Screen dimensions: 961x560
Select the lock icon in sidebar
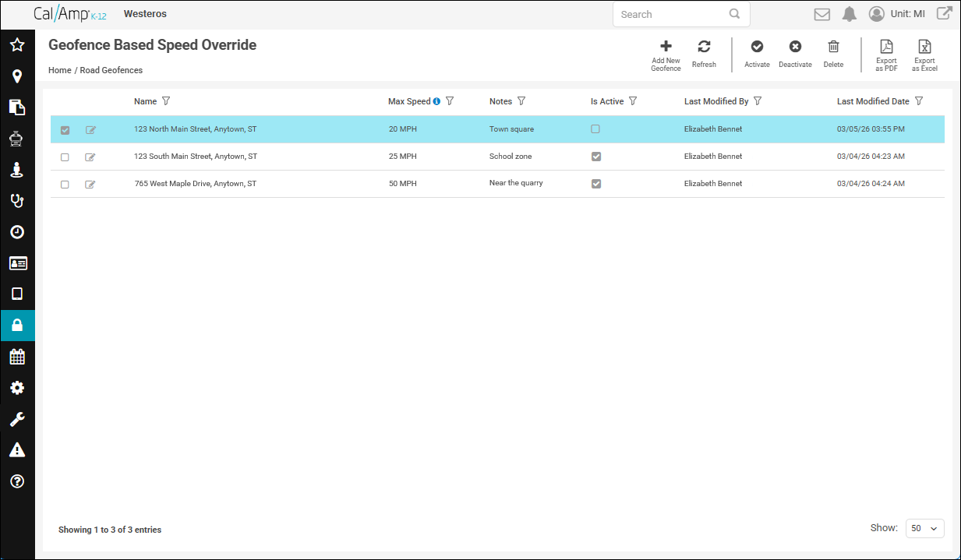[x=17, y=326]
